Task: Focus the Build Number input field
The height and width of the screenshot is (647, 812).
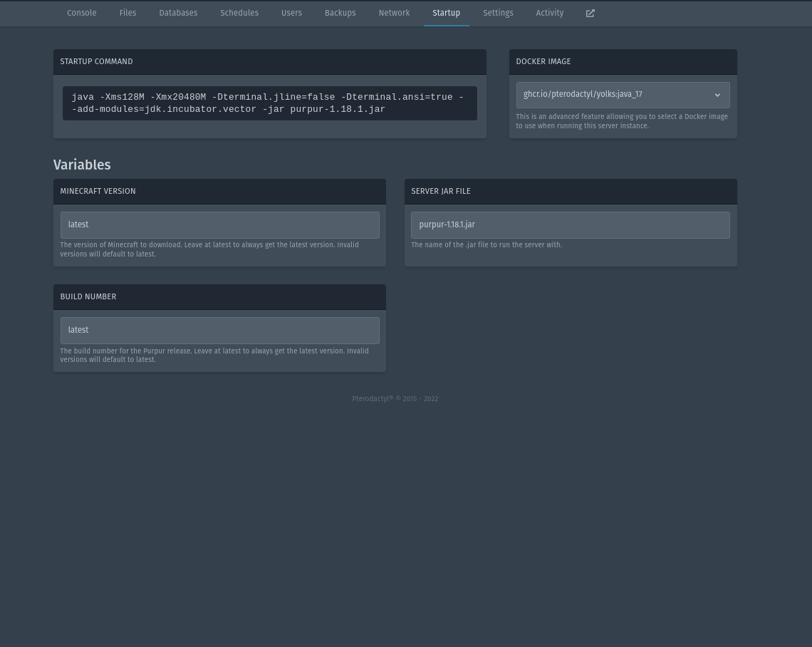Action: 219,331
